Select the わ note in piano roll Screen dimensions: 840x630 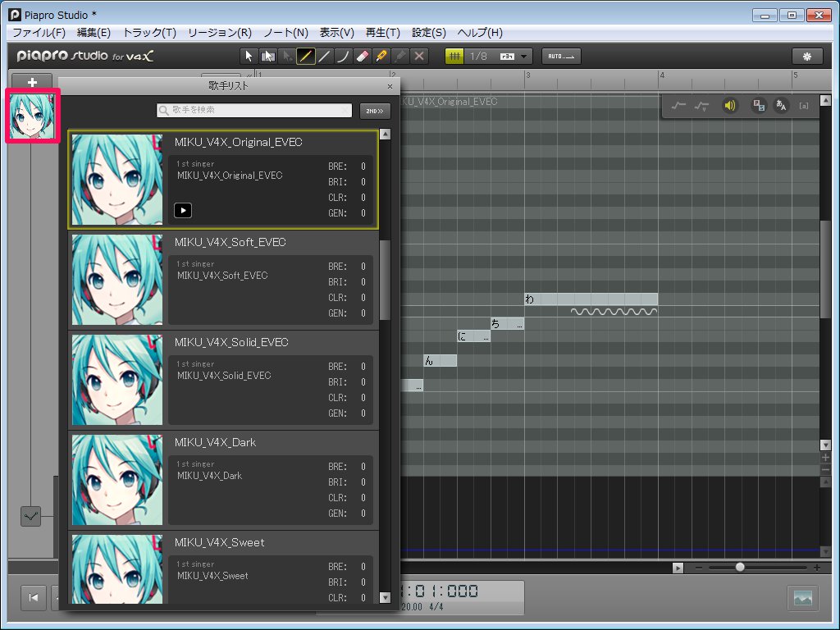pyautogui.click(x=591, y=299)
